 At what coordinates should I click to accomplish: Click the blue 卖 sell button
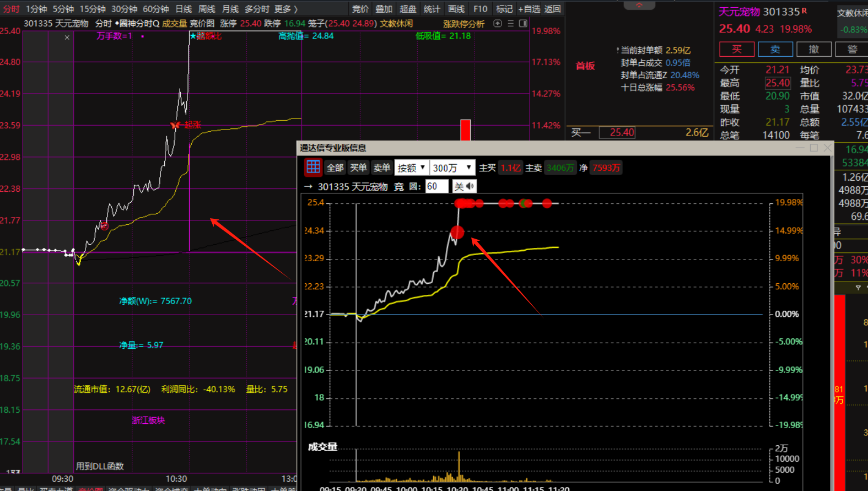(775, 49)
